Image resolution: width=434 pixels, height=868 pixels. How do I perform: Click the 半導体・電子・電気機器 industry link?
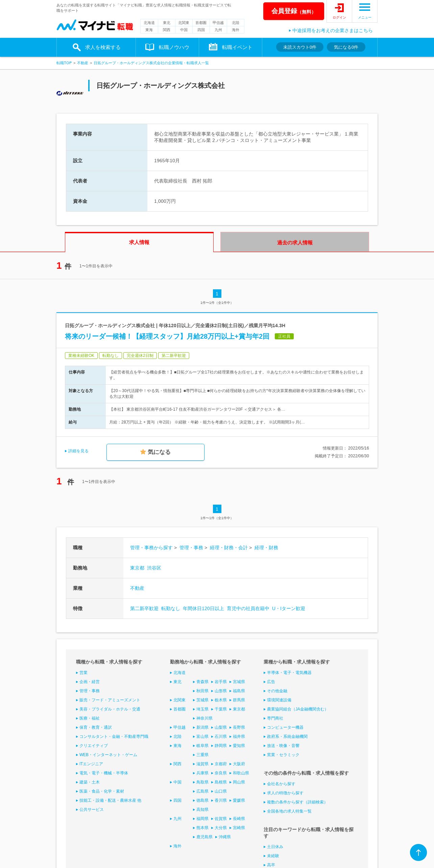(288, 673)
